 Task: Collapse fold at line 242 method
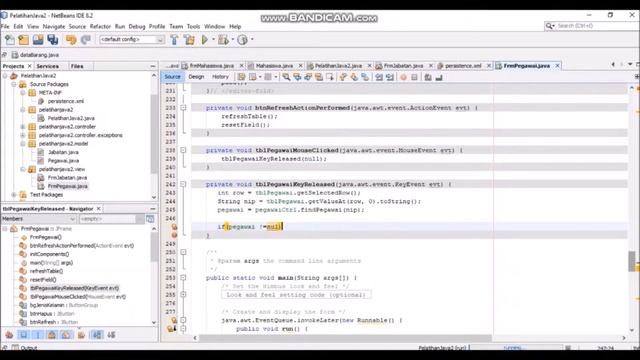(183, 184)
